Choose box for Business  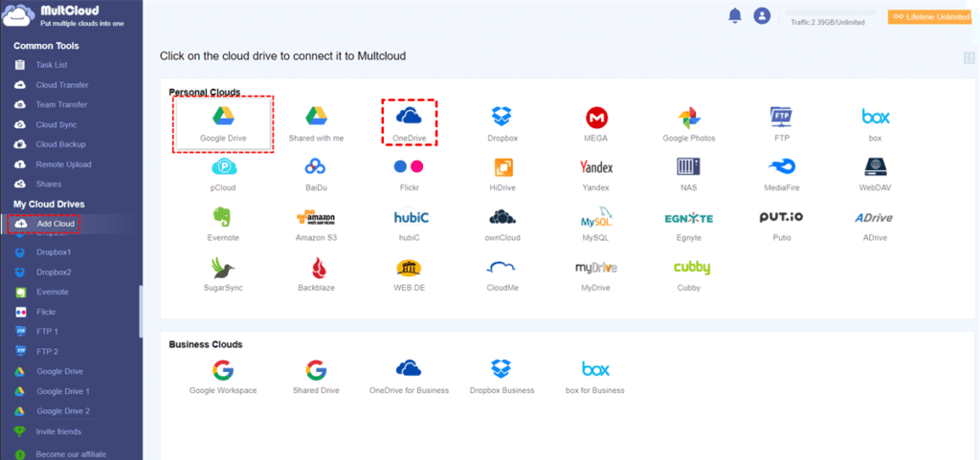(595, 377)
